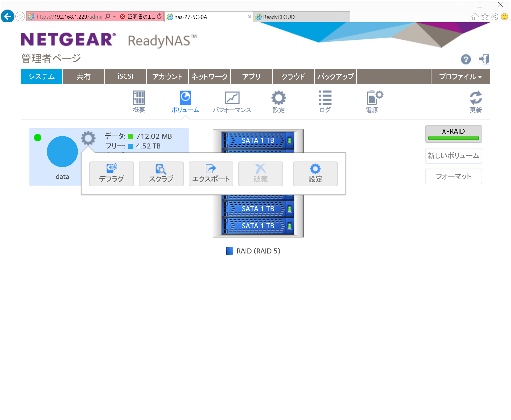Click the デフラグ defrag button
The image size is (511, 420).
[x=111, y=174]
